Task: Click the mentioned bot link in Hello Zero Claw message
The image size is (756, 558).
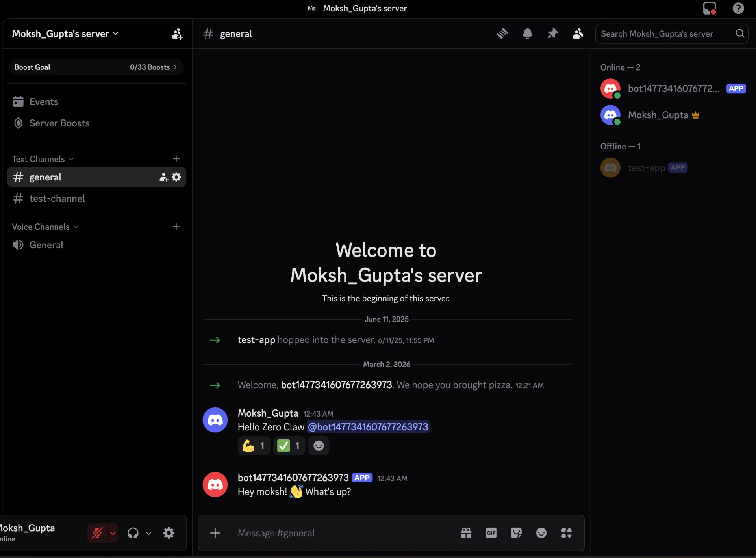Action: (x=368, y=427)
